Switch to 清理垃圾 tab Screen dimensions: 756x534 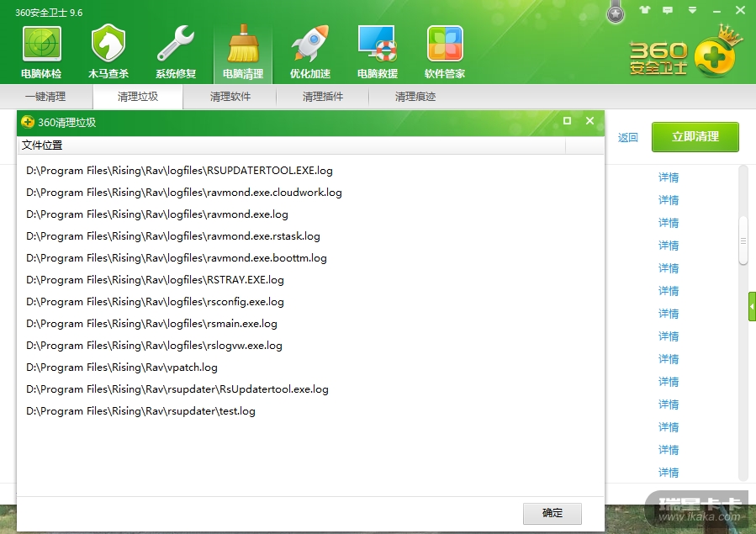(138, 97)
